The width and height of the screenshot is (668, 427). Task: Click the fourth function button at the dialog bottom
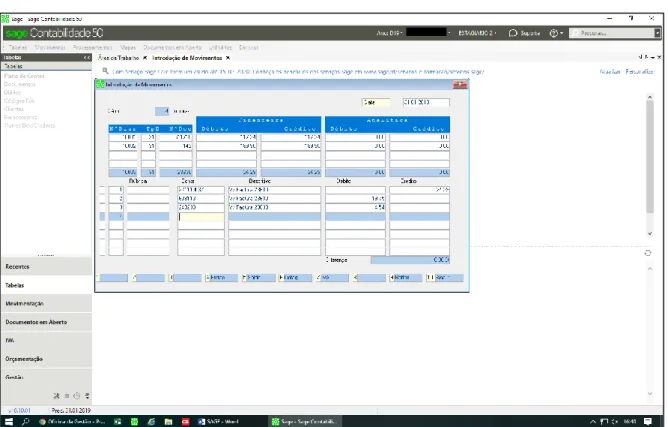click(x=221, y=277)
